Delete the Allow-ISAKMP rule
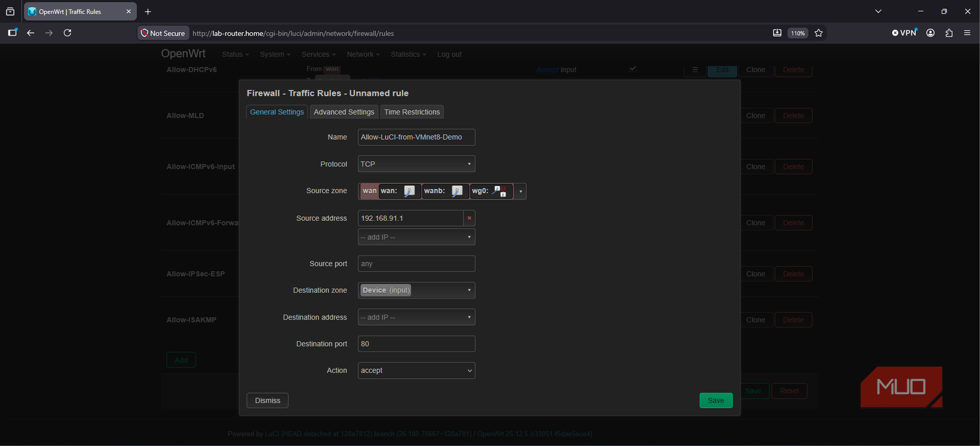The image size is (980, 446). point(793,320)
